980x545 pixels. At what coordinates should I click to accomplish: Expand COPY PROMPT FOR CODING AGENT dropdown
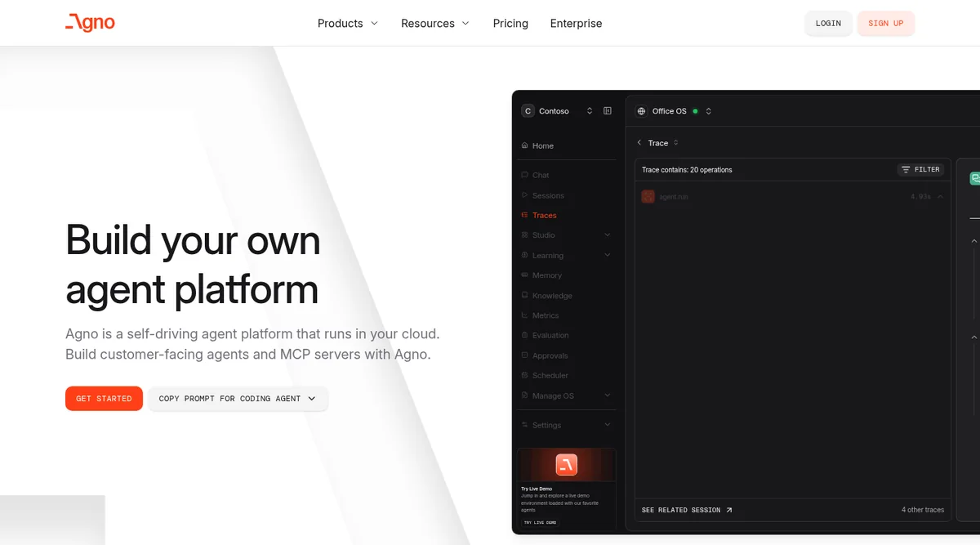238,399
